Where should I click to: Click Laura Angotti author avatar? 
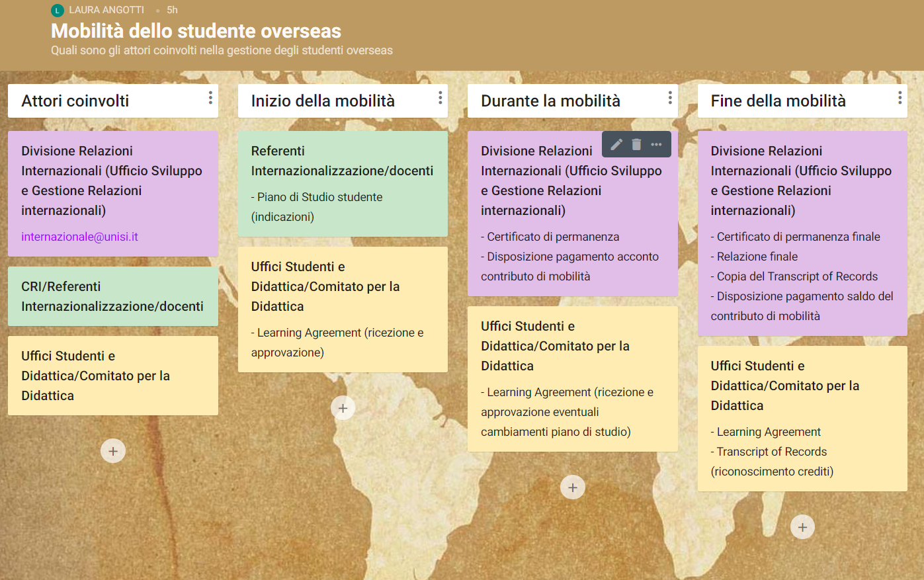click(58, 10)
